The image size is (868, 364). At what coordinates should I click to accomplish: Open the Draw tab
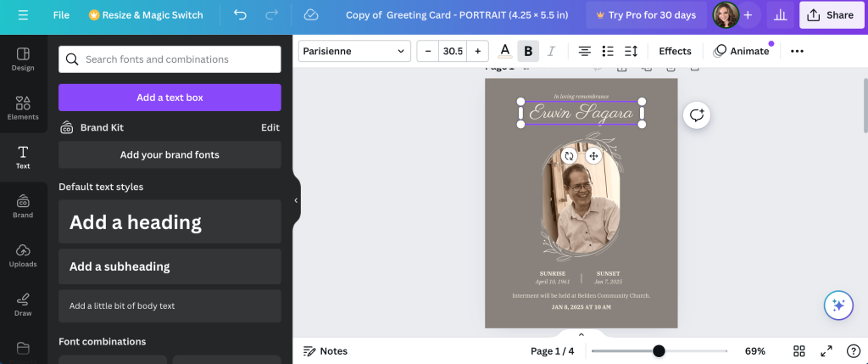(x=23, y=305)
